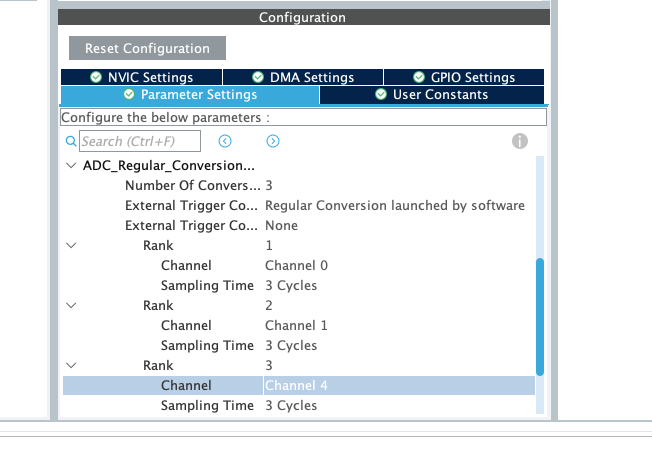Image resolution: width=652 pixels, height=451 pixels.
Task: Open the Channel 4 value dropdown
Action: click(x=398, y=386)
